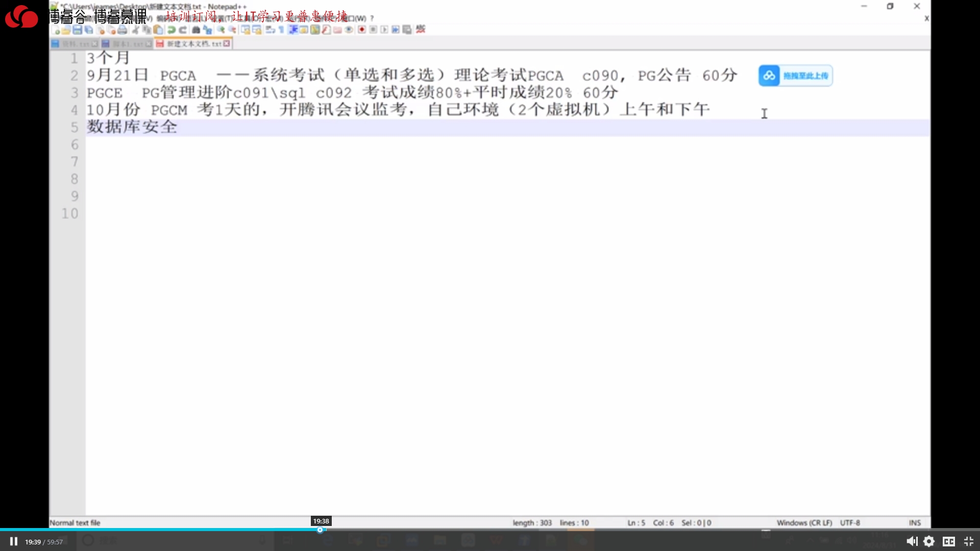Image resolution: width=980 pixels, height=551 pixels.
Task: Select the 新建文本文档.txt tab
Action: point(194,44)
